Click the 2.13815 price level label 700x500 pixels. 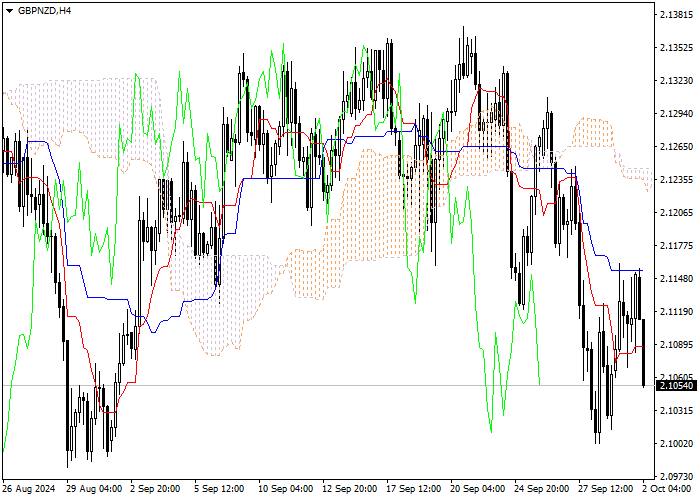click(677, 15)
